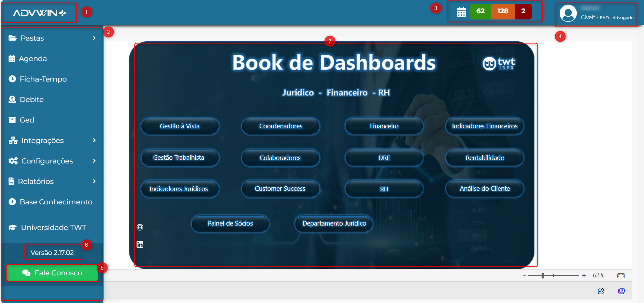Click the zoom level slider handle
Image resolution: width=644 pixels, height=303 pixels.
coord(542,275)
